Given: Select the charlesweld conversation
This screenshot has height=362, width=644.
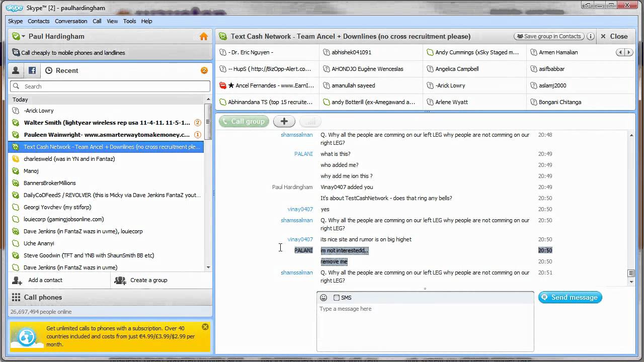Looking at the screenshot, I should pyautogui.click(x=106, y=159).
